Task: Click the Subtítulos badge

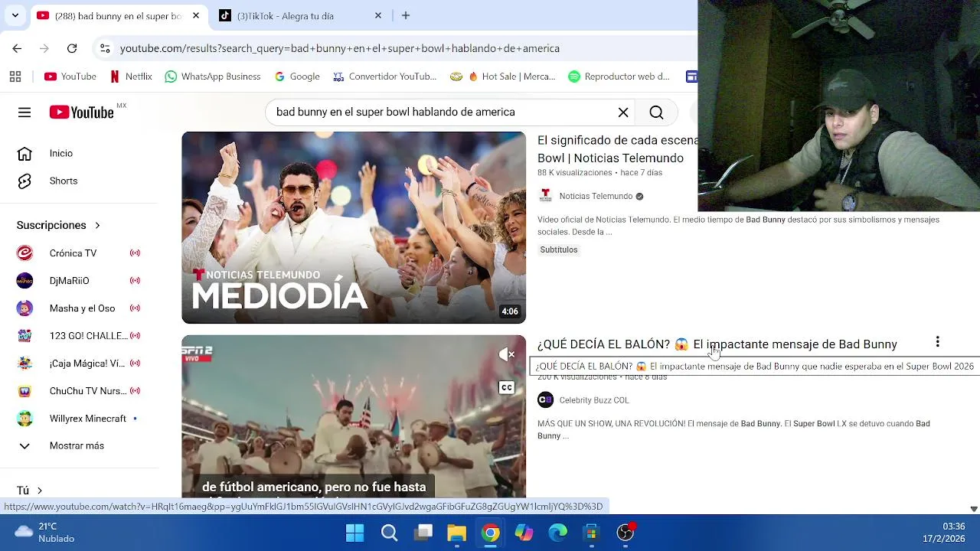Action: click(559, 250)
